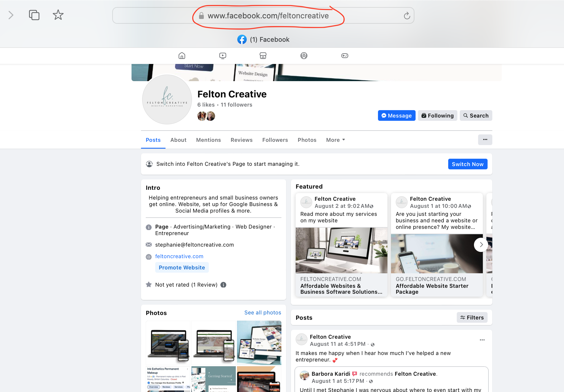Click the next arrow in Featured carousel
564x392 pixels.
(481, 245)
